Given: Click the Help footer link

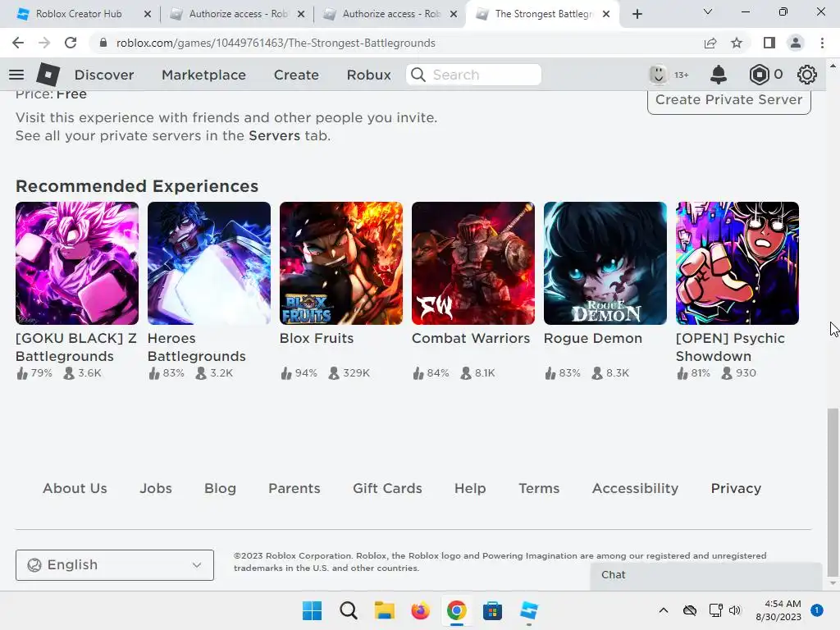Looking at the screenshot, I should coord(470,489).
